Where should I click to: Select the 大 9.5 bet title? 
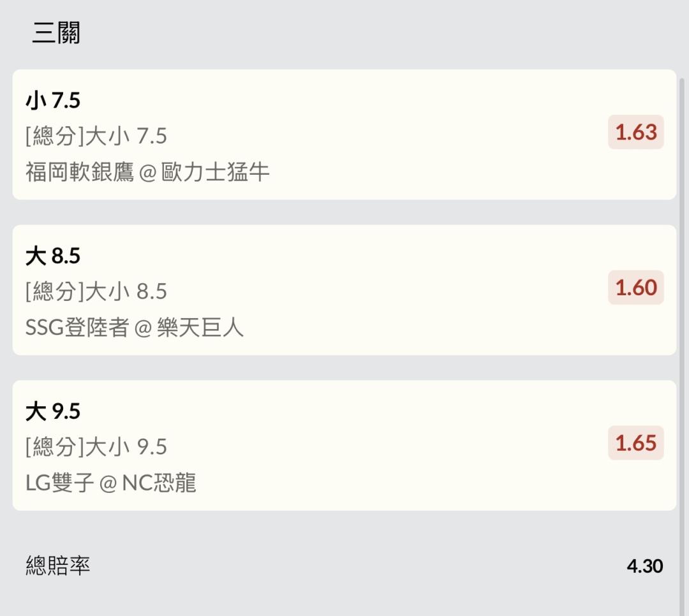pyautogui.click(x=53, y=411)
